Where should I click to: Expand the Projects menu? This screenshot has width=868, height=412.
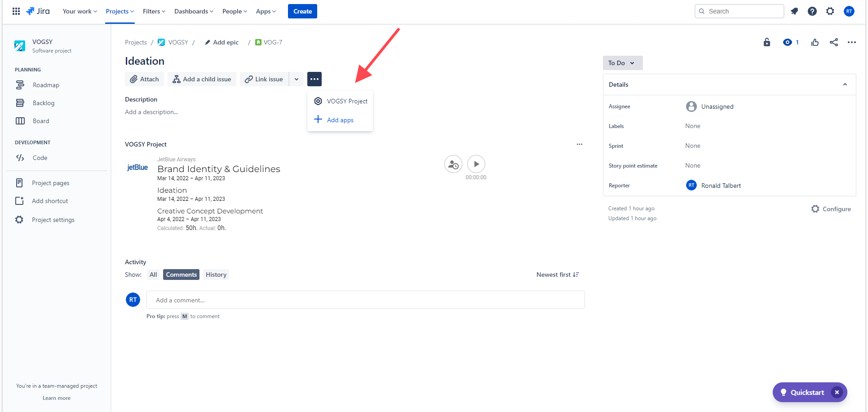120,11
